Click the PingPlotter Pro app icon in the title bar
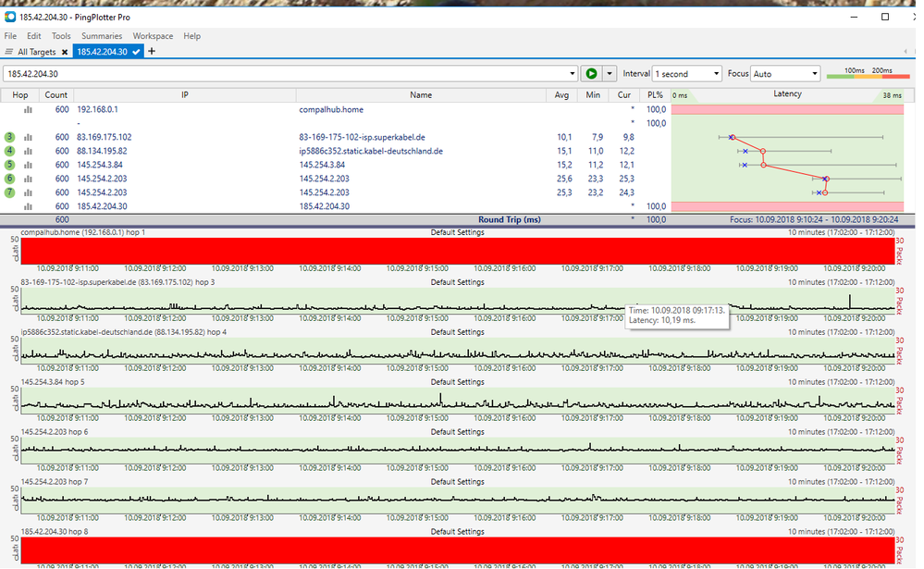This screenshot has width=924, height=569. coord(10,17)
